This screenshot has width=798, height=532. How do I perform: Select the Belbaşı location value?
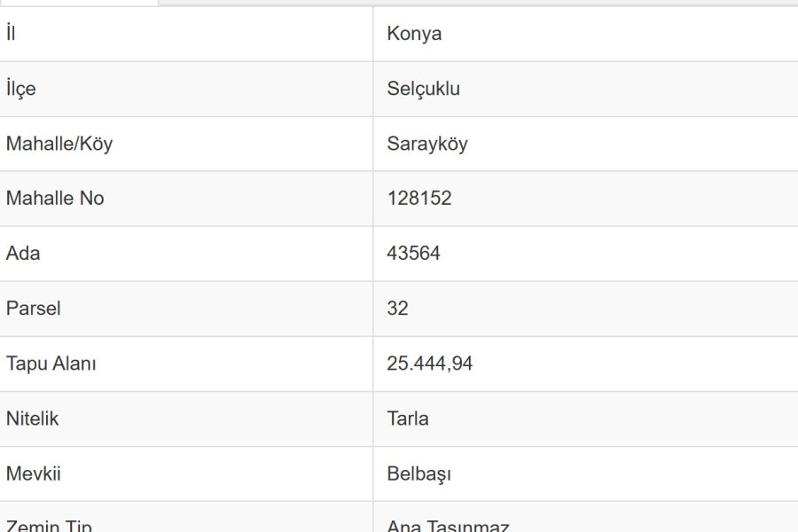pyautogui.click(x=419, y=473)
